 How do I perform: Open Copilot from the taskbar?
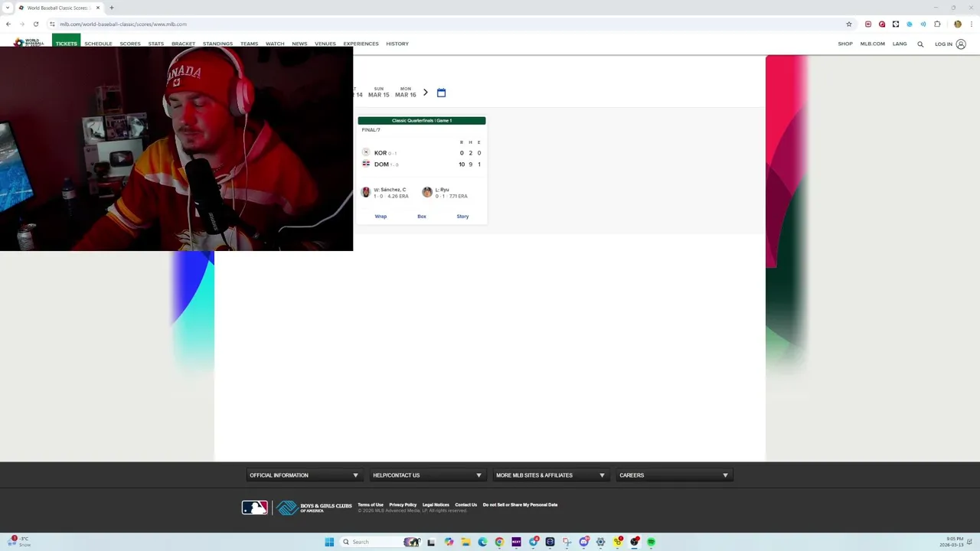[x=449, y=542]
